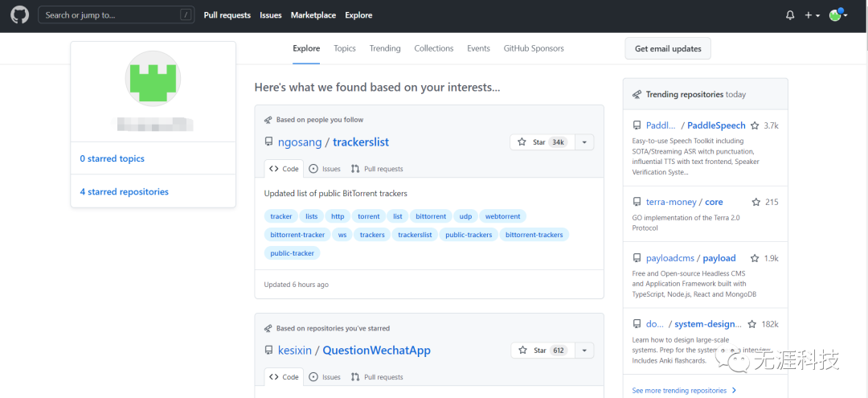Click the bittorrent topic tag
The width and height of the screenshot is (868, 398).
coord(431,216)
